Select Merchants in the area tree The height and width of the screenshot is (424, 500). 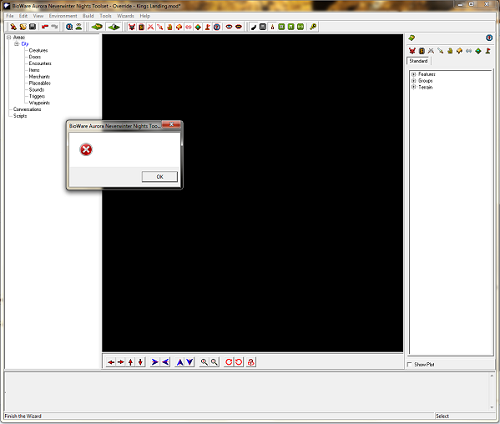[39, 77]
